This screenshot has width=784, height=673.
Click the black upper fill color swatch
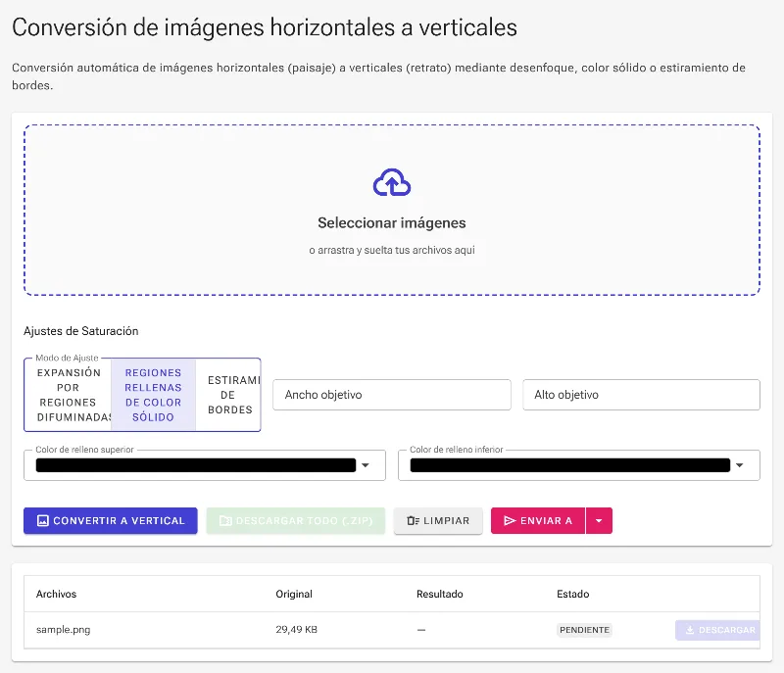pos(195,465)
